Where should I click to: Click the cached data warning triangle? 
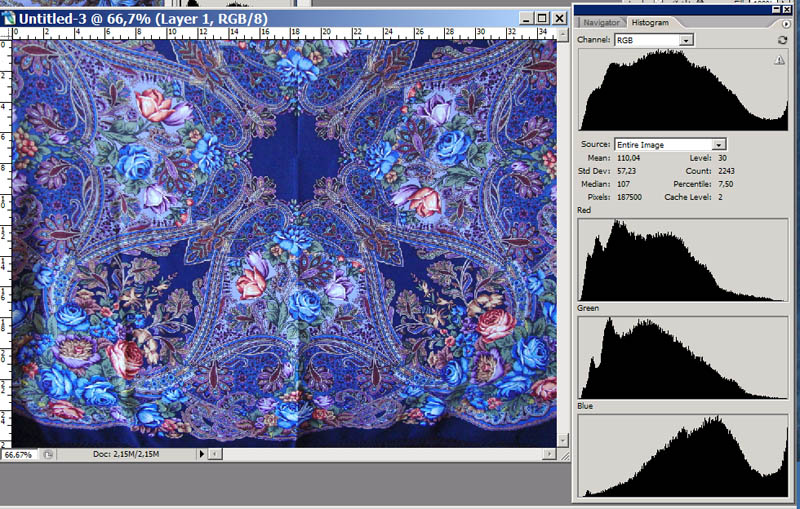779,61
